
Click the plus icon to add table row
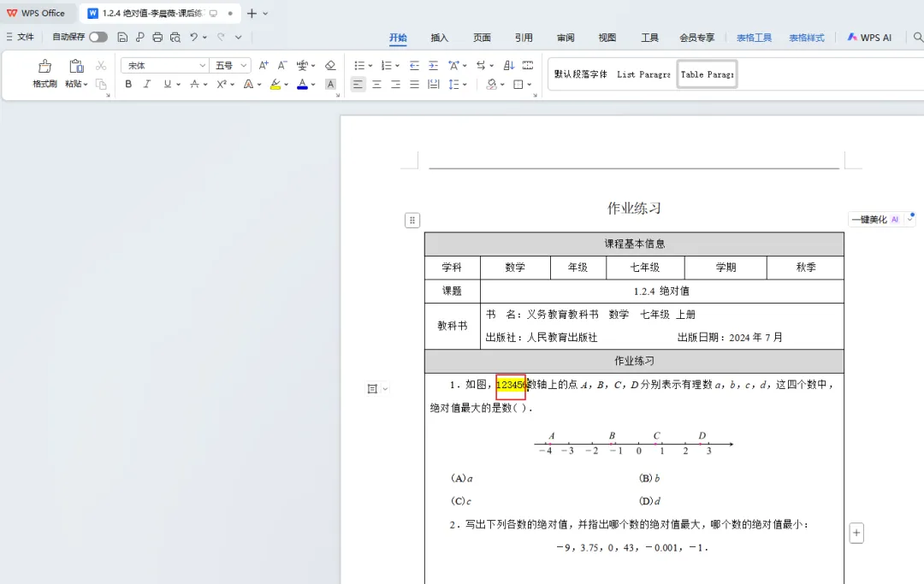[856, 534]
